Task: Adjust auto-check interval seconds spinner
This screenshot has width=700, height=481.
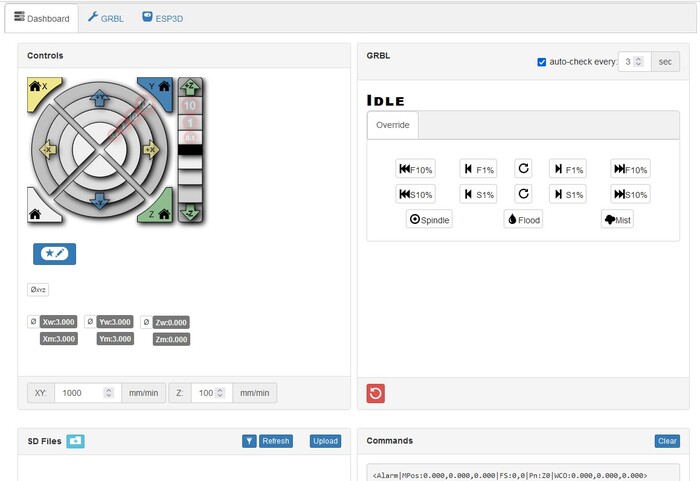Action: click(640, 62)
